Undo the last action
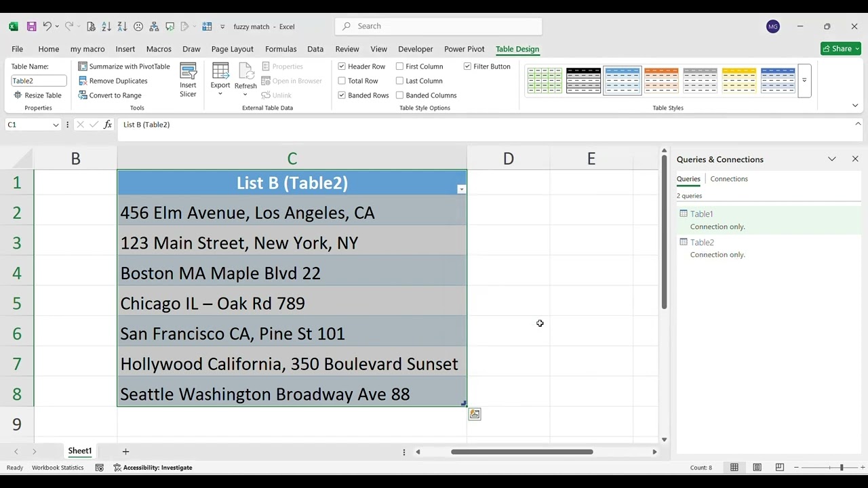Viewport: 868px width, 488px height. [x=47, y=26]
